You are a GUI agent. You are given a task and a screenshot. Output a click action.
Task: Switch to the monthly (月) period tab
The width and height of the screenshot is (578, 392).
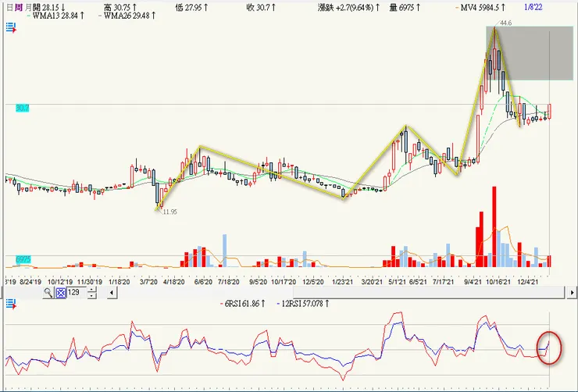pyautogui.click(x=28, y=7)
